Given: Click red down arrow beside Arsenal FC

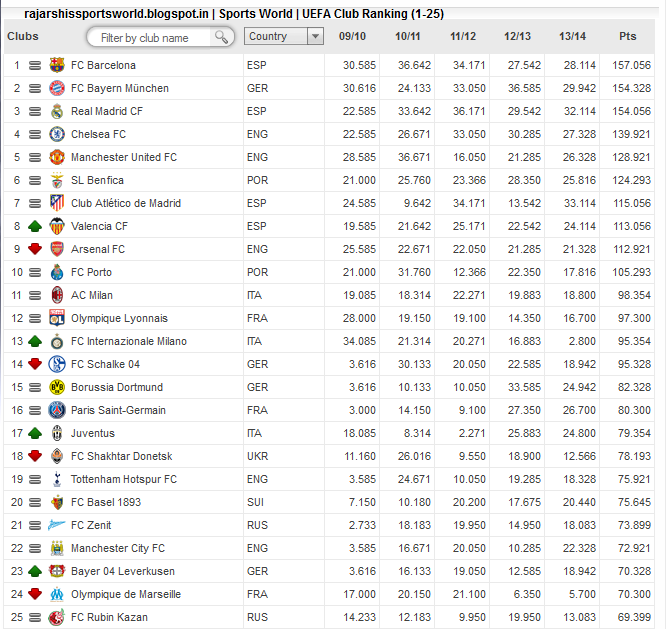Looking at the screenshot, I should (35, 249).
